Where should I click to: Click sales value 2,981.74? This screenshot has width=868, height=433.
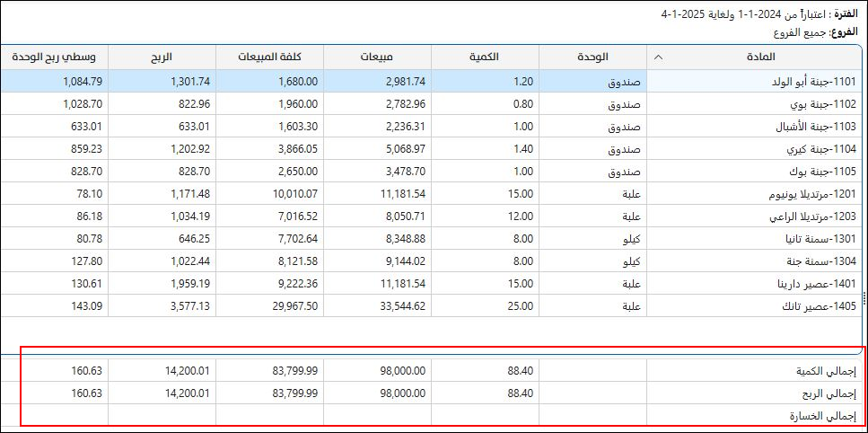point(406,82)
